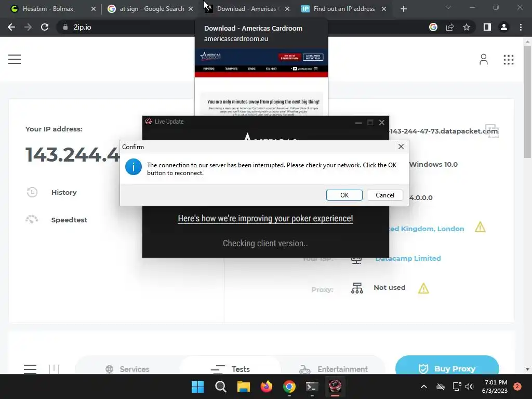Viewport: 532px width, 399px height.
Task: Close the Confirm dialog with X
Action: click(401, 147)
